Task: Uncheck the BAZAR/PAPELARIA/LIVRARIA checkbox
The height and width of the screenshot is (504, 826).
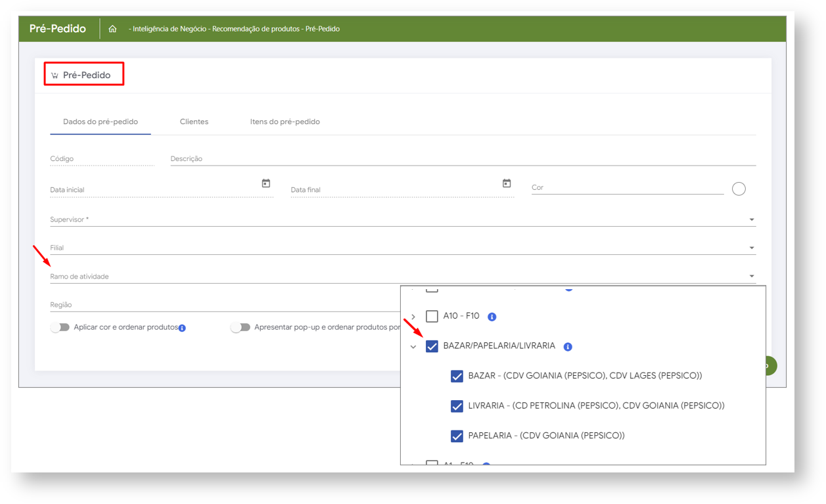Action: (x=432, y=346)
